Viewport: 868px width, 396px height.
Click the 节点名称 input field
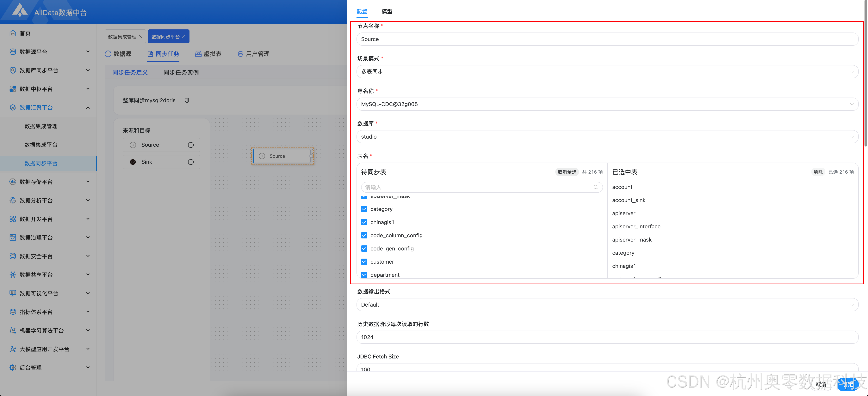click(607, 39)
